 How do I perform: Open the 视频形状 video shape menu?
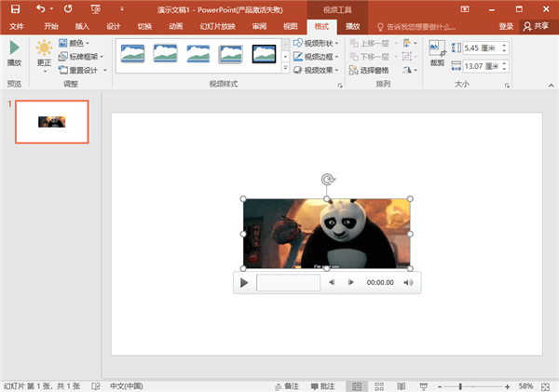click(x=316, y=43)
